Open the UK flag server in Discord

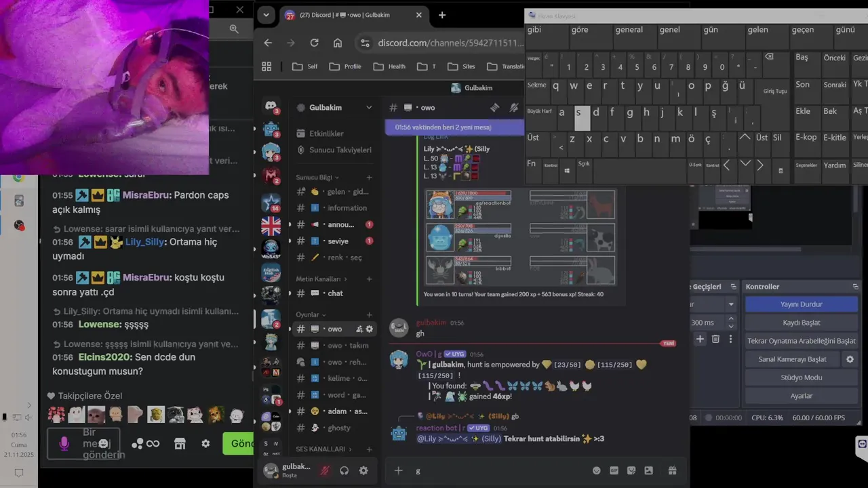271,226
